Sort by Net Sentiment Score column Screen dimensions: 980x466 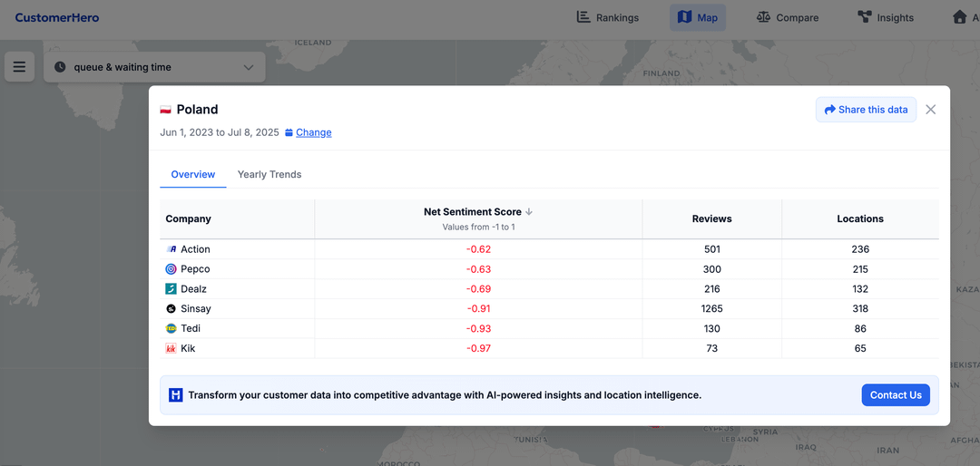click(x=478, y=212)
